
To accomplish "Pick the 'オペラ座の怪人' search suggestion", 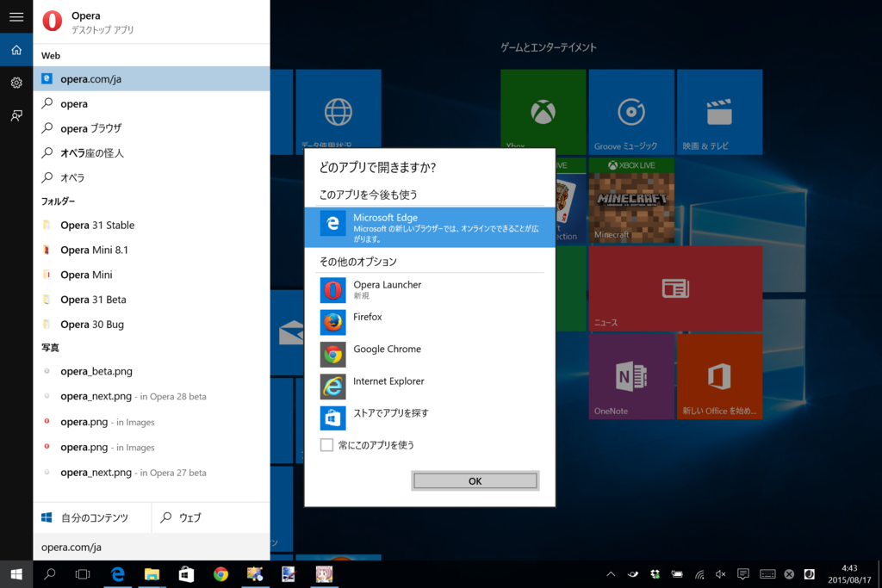I will coord(152,153).
